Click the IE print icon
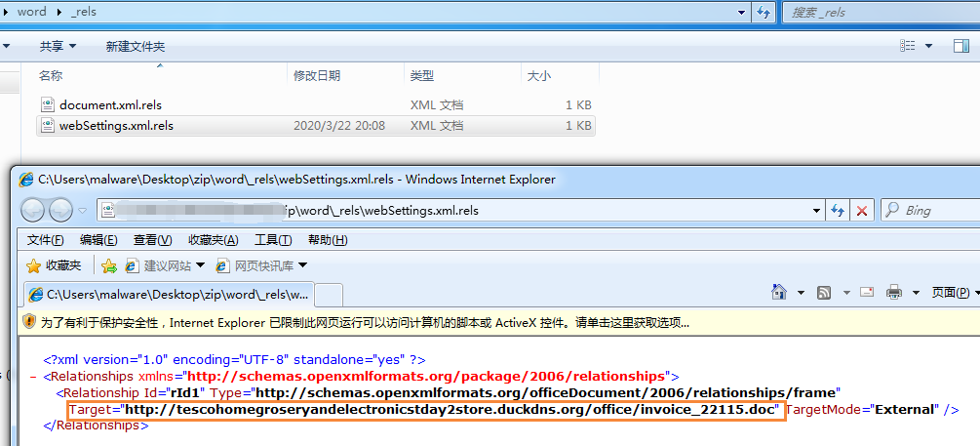This screenshot has height=446, width=980. [x=894, y=292]
